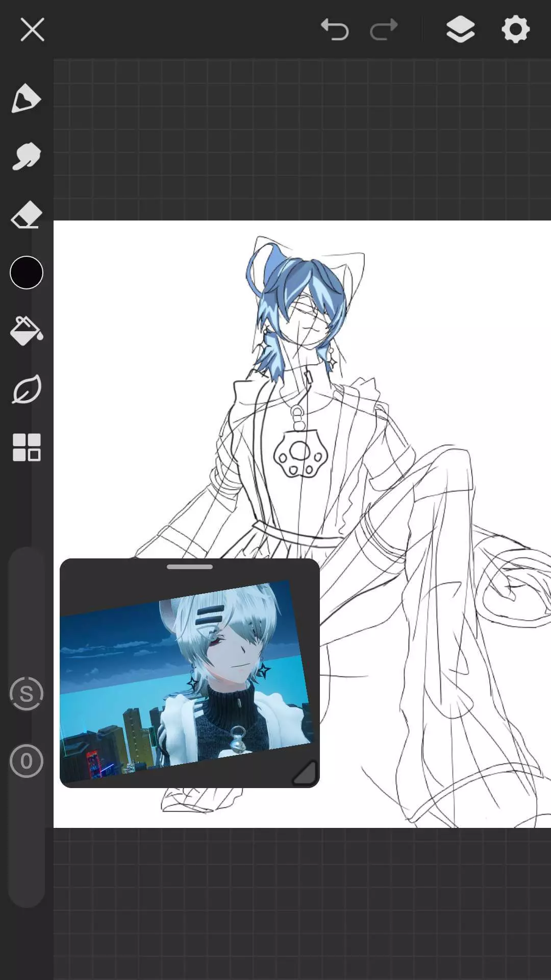Tap the reference window's resize corner
This screenshot has height=980, width=551.
click(x=305, y=773)
